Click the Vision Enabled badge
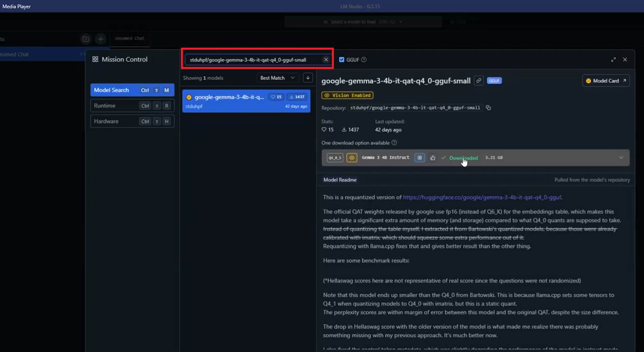Image resolution: width=644 pixels, height=352 pixels. point(348,95)
